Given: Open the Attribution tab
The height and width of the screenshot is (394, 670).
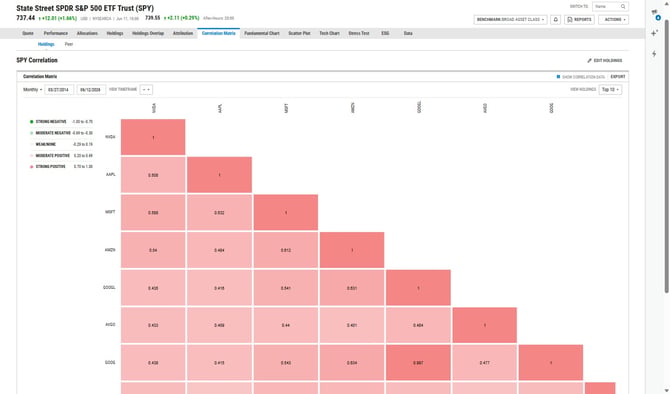Looking at the screenshot, I should click(x=183, y=33).
